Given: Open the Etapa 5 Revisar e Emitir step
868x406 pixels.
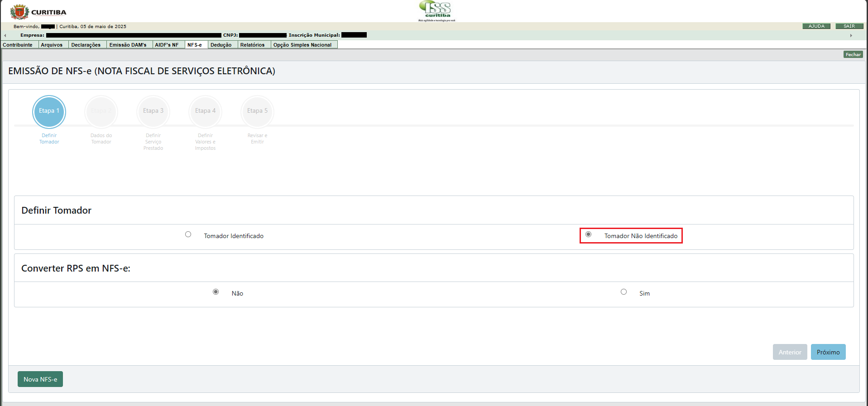Looking at the screenshot, I should point(257,111).
